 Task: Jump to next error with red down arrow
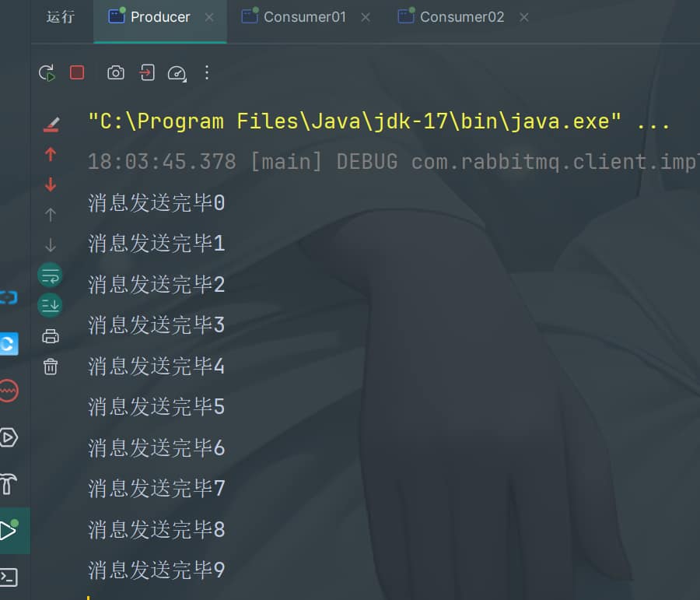51,184
